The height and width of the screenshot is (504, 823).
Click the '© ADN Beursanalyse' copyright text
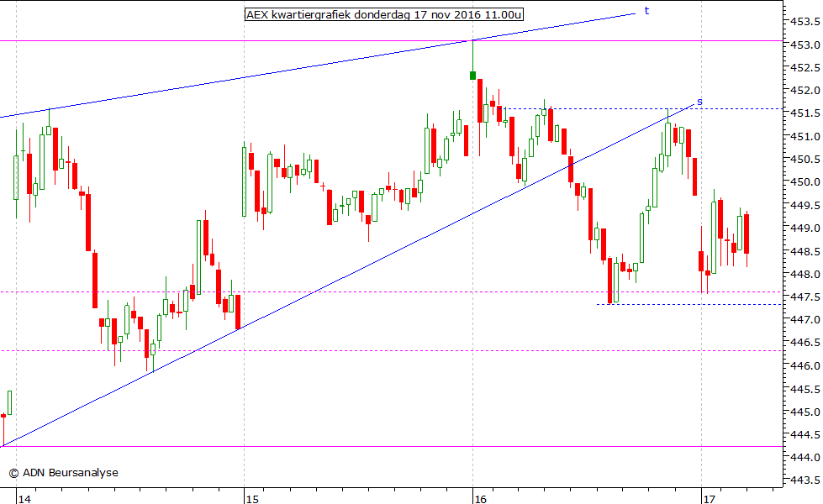click(64, 473)
